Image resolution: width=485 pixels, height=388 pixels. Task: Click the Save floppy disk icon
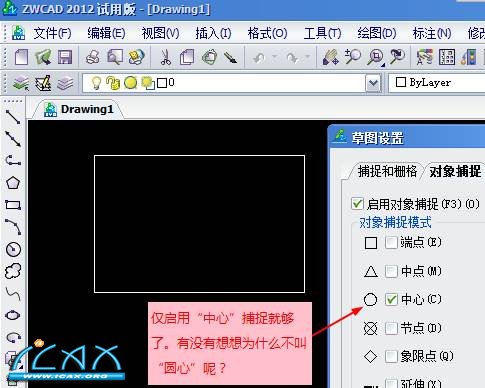65,57
